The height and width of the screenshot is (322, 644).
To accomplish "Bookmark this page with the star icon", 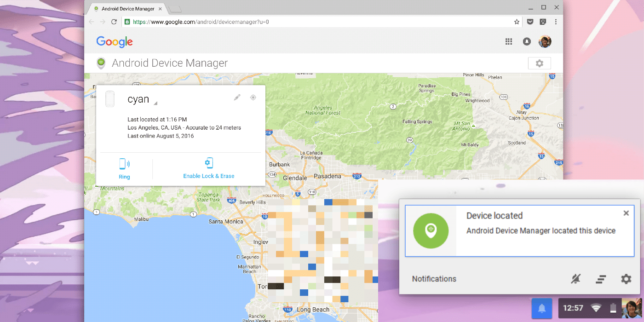I will click(x=517, y=22).
